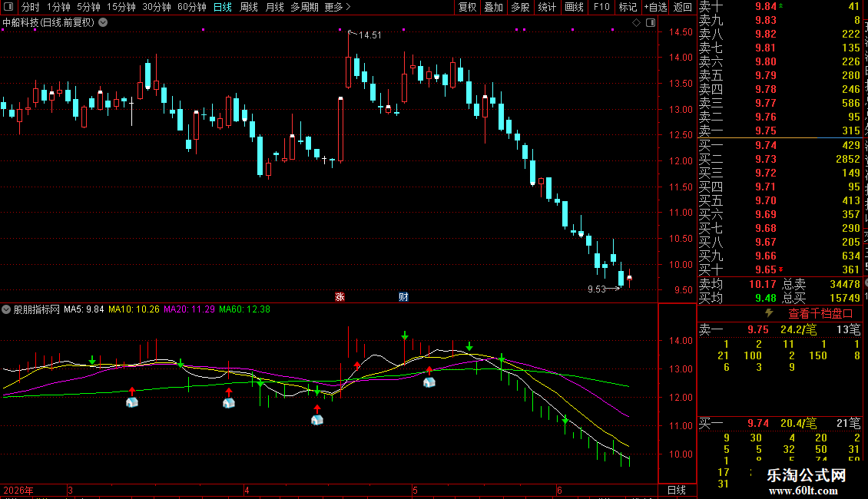Click 查看千档盘口 link
The width and height of the screenshot is (868, 499).
(x=820, y=314)
